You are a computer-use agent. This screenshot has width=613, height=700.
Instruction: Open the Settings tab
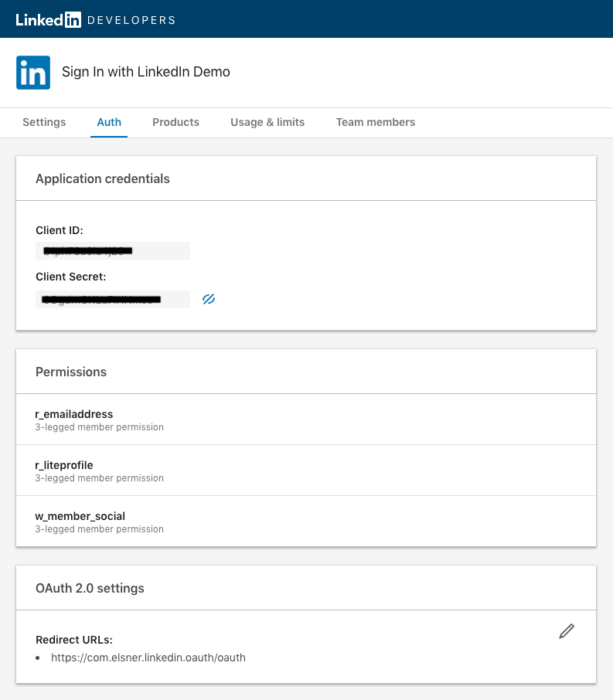click(44, 122)
